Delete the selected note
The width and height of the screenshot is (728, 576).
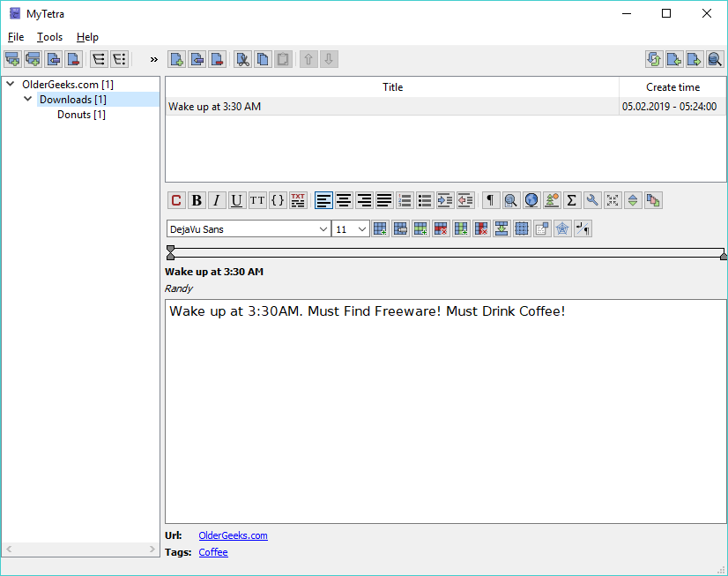click(218, 59)
